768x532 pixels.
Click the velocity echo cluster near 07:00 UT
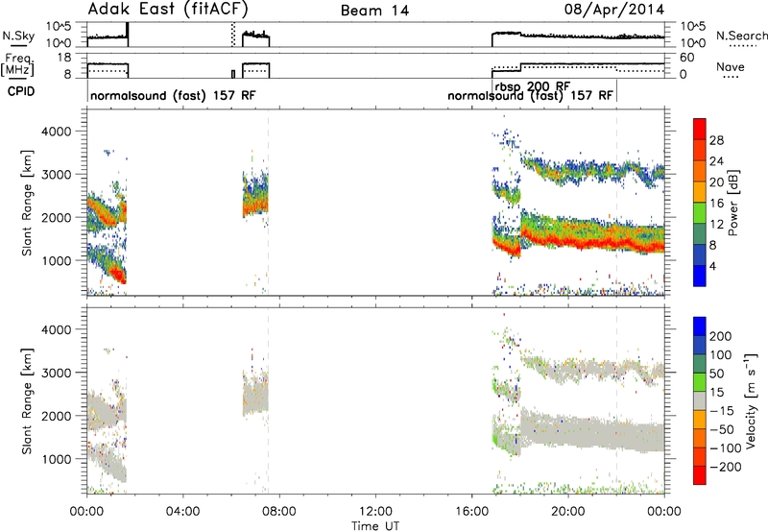(255, 395)
